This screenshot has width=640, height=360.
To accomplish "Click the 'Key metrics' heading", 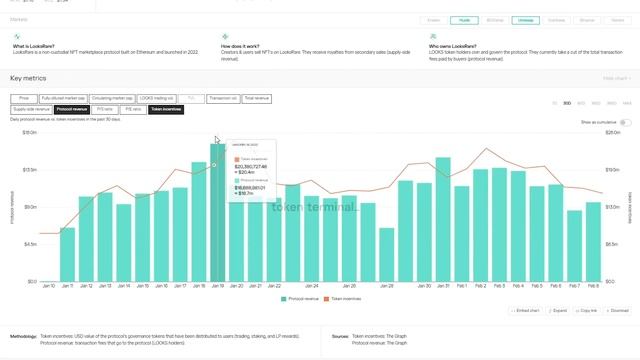I will click(28, 78).
